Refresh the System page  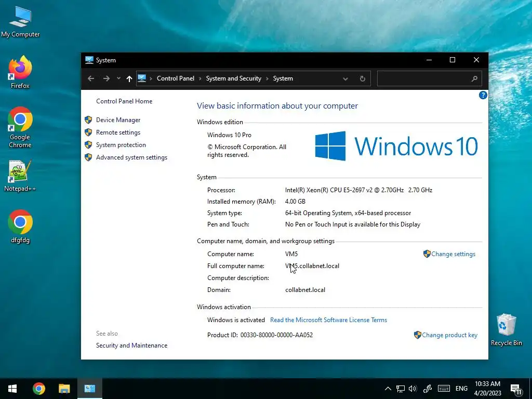coord(362,79)
